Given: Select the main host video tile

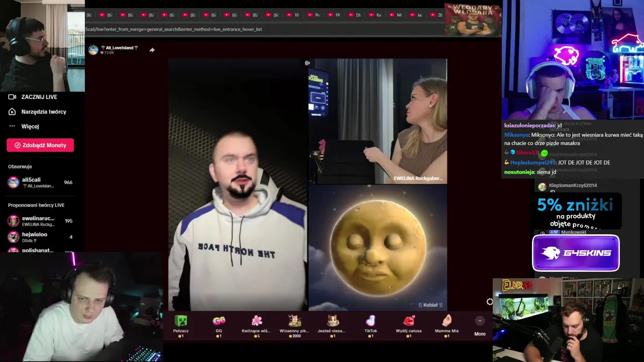Looking at the screenshot, I should coord(237,185).
